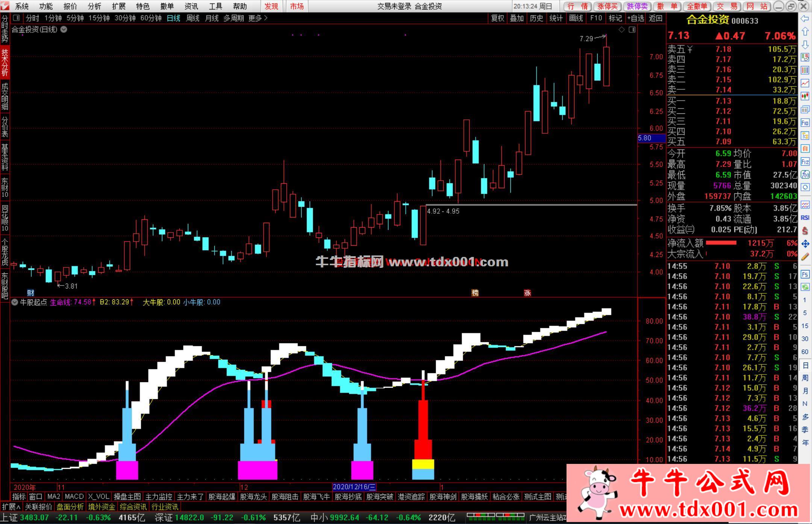This screenshot has width=812, height=524.
Task: Click the panel layout icon beside chart periods
Action: tap(16, 18)
